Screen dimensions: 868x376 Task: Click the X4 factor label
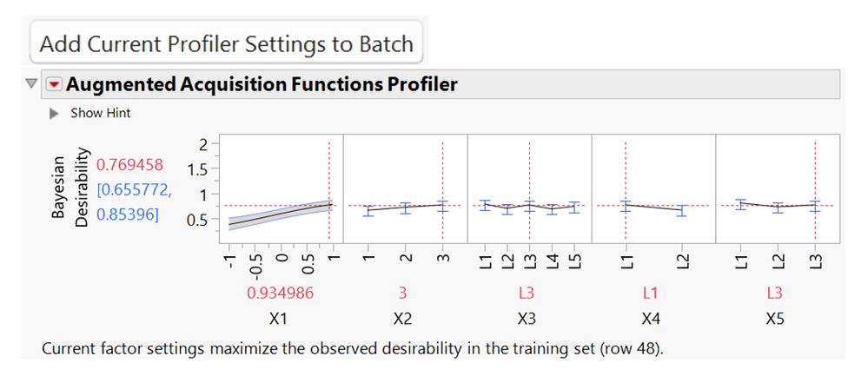650,319
